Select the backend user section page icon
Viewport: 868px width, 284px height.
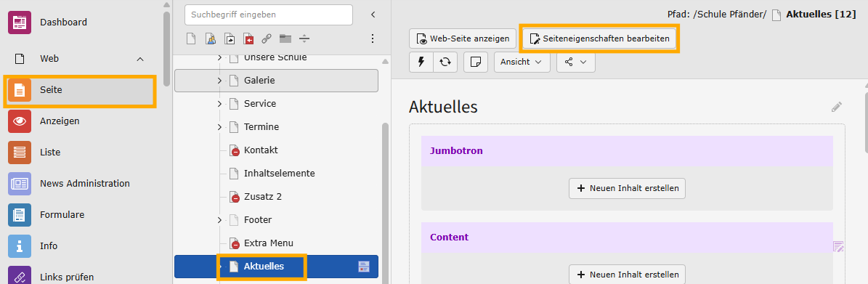pyautogui.click(x=211, y=38)
